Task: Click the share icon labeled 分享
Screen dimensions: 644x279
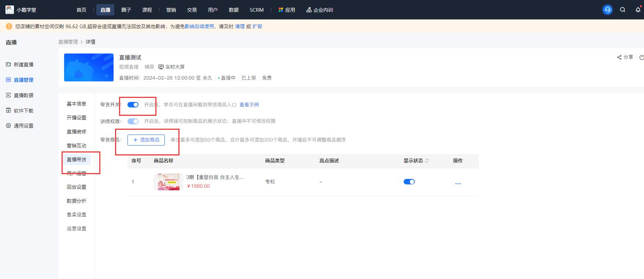Action: click(625, 57)
